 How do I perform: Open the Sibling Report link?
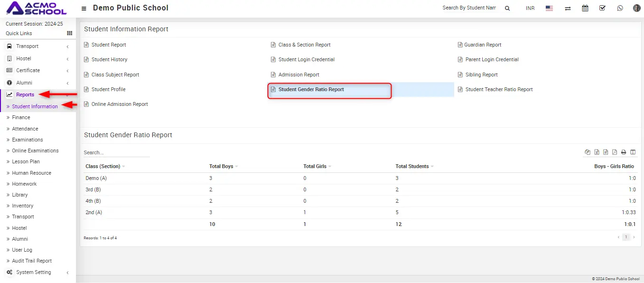click(x=481, y=75)
